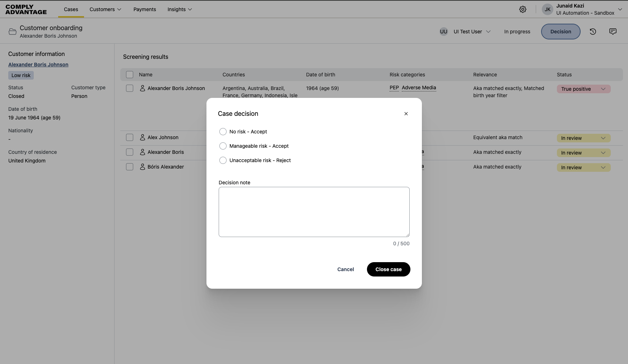Open the comments panel icon
This screenshot has height=364, width=628.
pyautogui.click(x=613, y=32)
